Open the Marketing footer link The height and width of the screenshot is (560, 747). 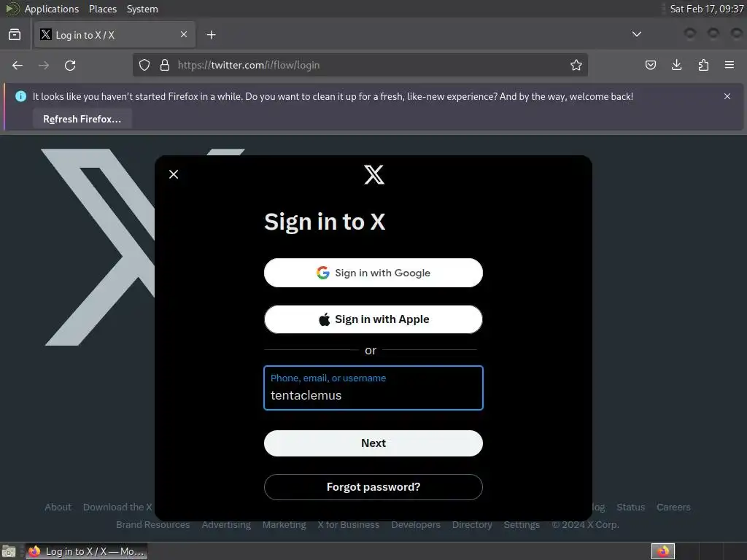pyautogui.click(x=285, y=525)
